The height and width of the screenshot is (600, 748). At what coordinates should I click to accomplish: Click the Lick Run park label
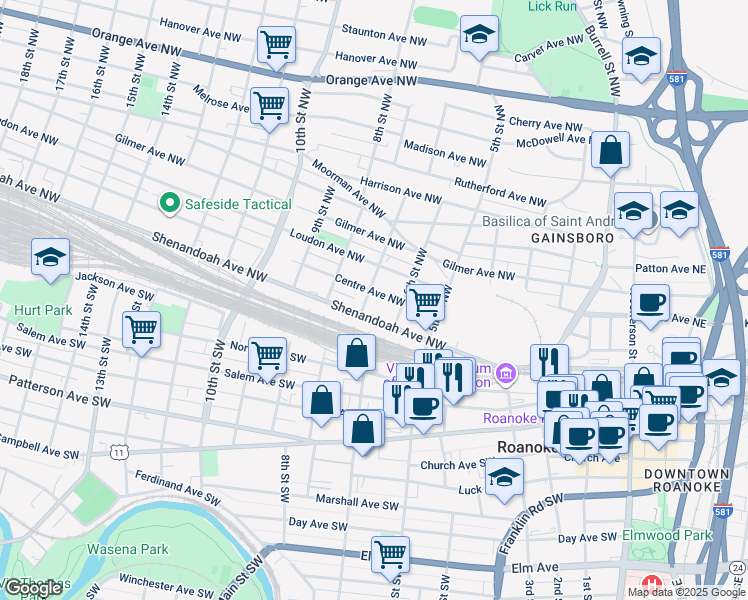click(x=552, y=6)
